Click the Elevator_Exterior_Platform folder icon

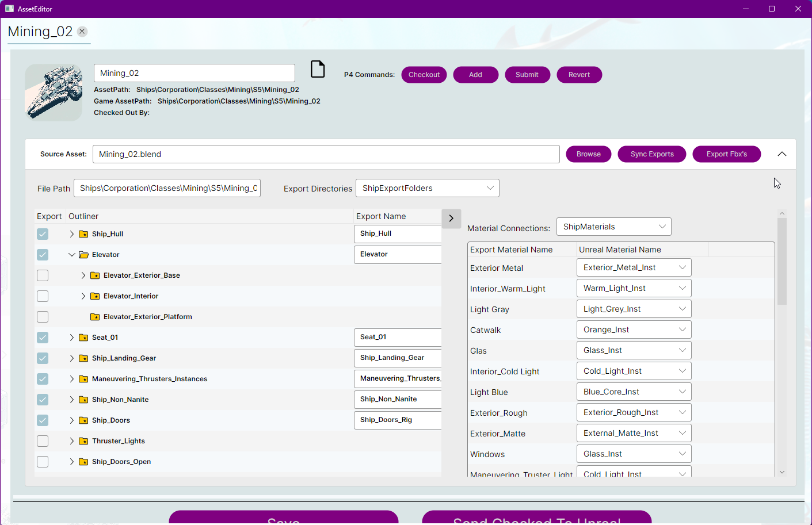pos(95,317)
